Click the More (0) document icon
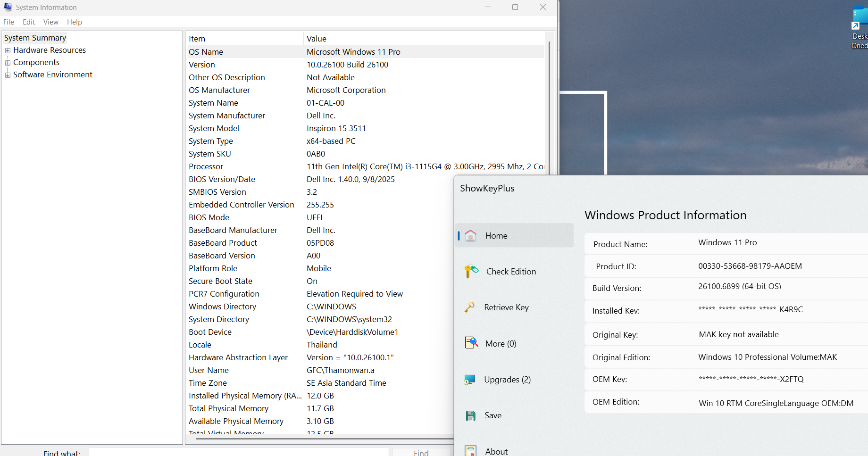The width and height of the screenshot is (868, 456). click(x=471, y=343)
